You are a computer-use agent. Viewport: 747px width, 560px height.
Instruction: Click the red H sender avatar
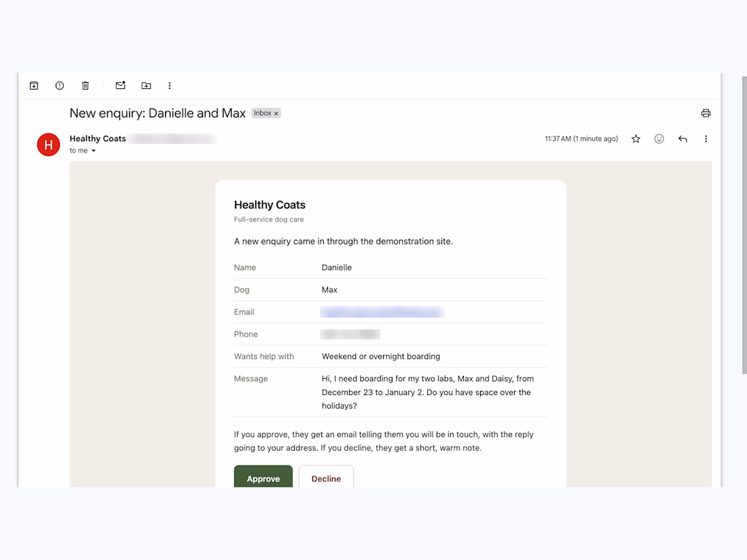tap(49, 145)
